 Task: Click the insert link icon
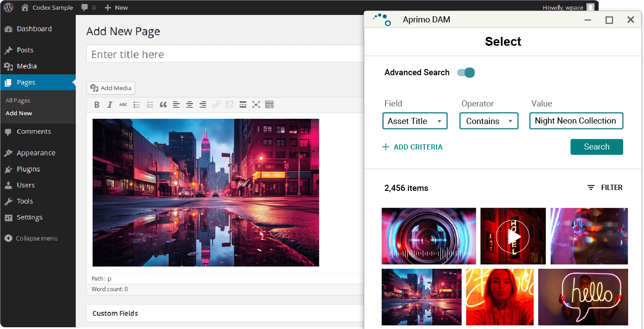pyautogui.click(x=216, y=105)
